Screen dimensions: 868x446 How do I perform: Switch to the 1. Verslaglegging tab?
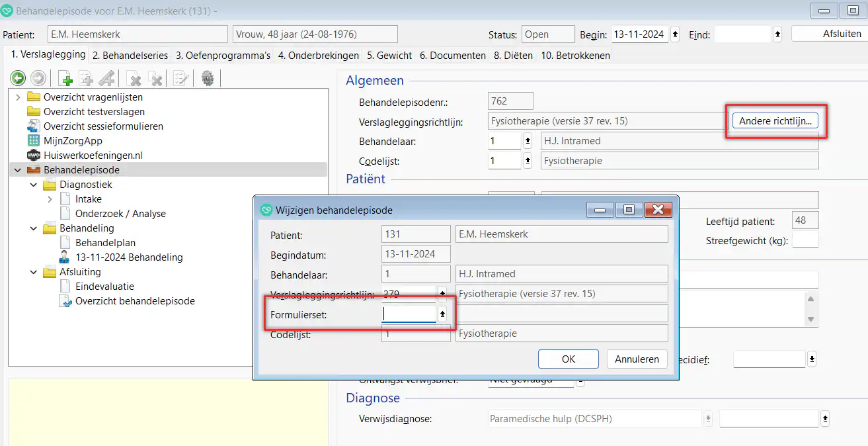[48, 55]
